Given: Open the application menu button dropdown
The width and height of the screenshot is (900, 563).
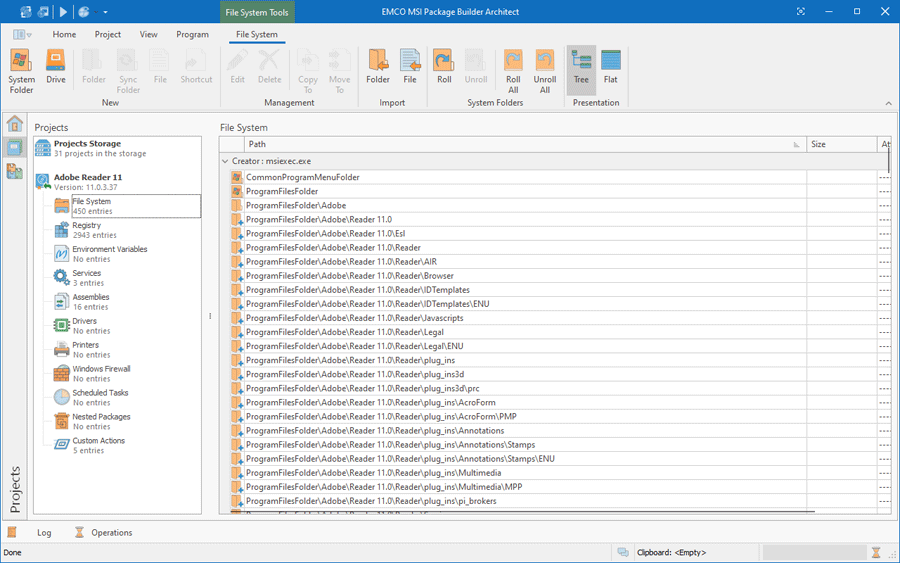Looking at the screenshot, I should [x=22, y=34].
